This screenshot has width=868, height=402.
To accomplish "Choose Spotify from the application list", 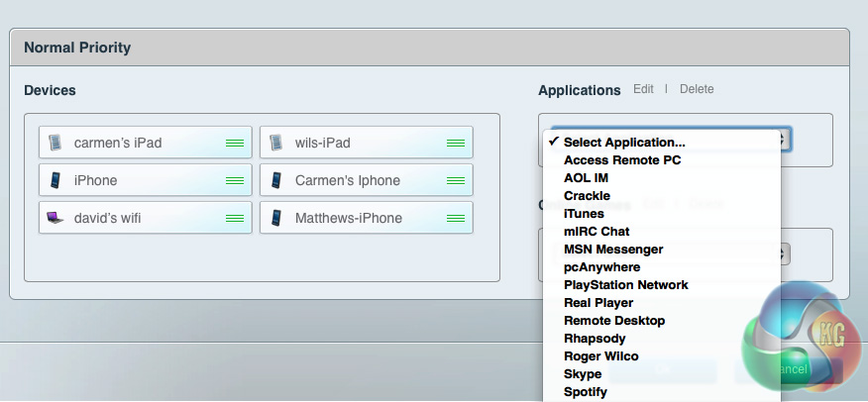I will [585, 392].
